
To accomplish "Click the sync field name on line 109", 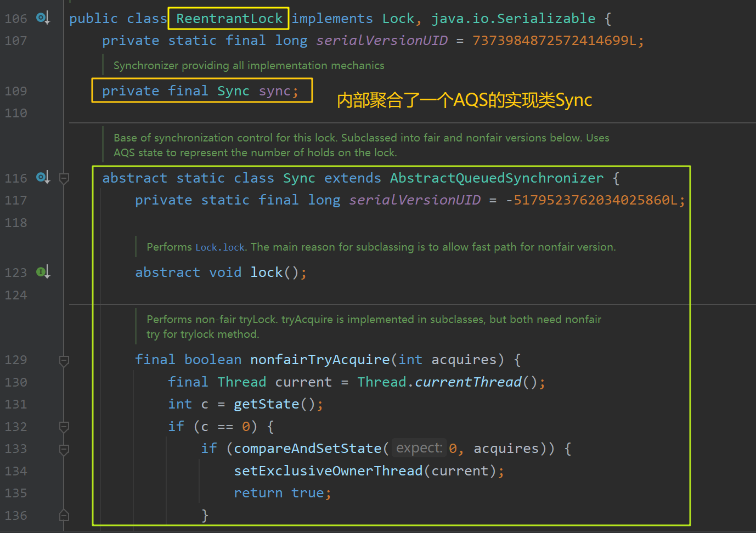I will pos(275,91).
